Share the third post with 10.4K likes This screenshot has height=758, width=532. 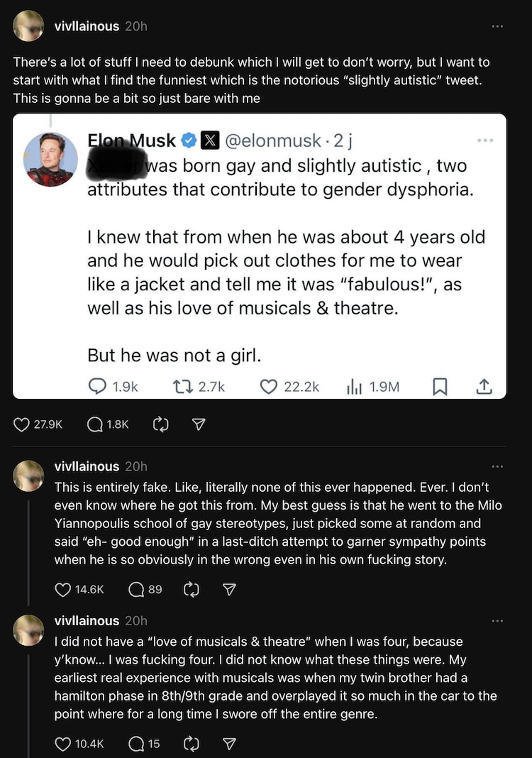pos(229,744)
